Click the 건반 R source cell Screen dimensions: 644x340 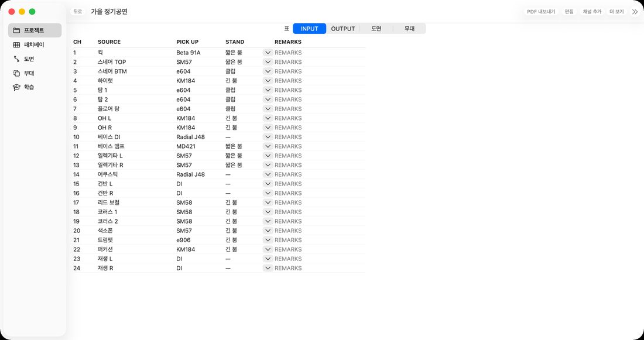click(105, 193)
